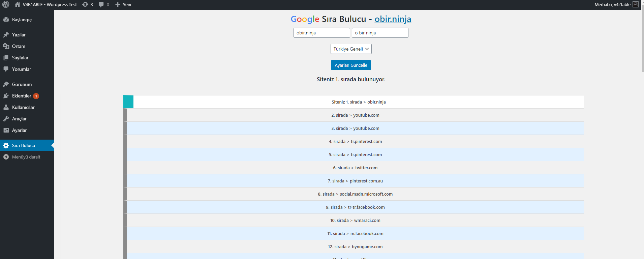Click the Ayarları Güncelle button
Viewport: 644px width, 259px height.
pos(351,65)
